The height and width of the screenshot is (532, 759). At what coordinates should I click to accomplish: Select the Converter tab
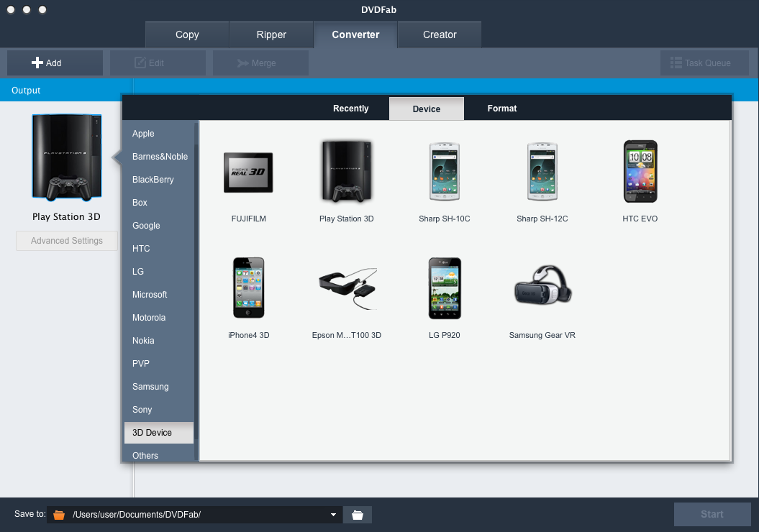[x=356, y=35]
